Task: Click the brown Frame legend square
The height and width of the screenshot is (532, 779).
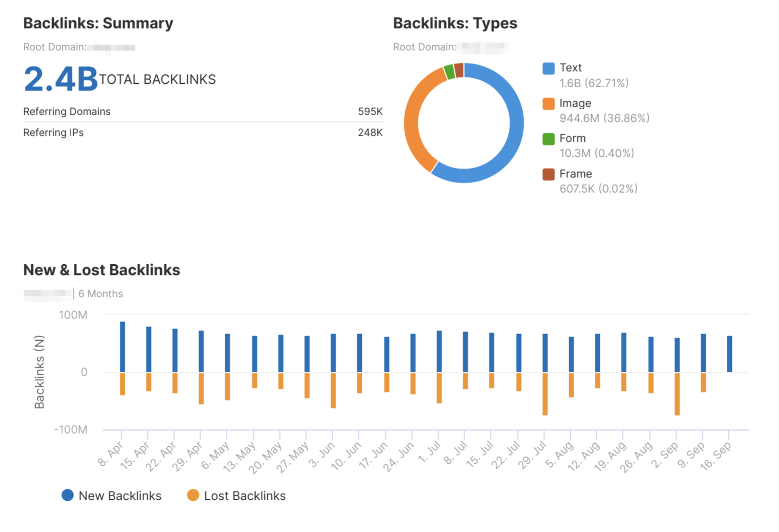Action: pyautogui.click(x=548, y=174)
